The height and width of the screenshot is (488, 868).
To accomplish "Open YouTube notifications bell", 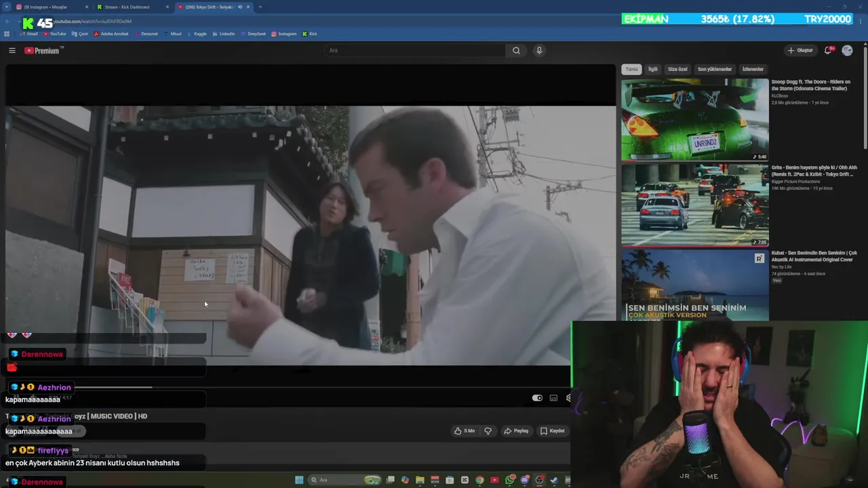I will click(828, 50).
